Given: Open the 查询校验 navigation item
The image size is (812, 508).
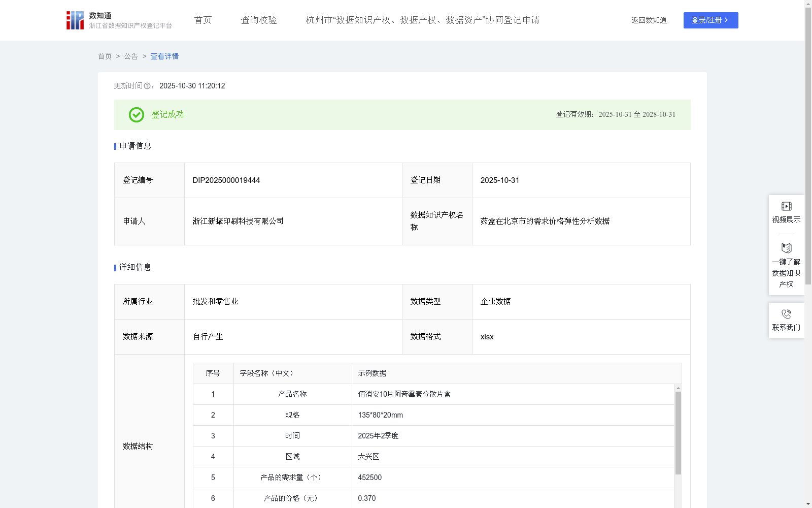Looking at the screenshot, I should [x=259, y=20].
